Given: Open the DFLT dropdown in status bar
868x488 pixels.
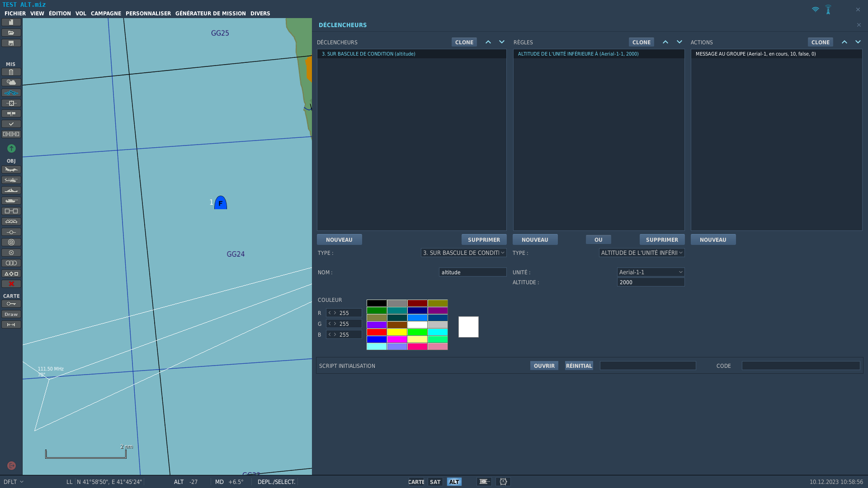Looking at the screenshot, I should (x=14, y=482).
